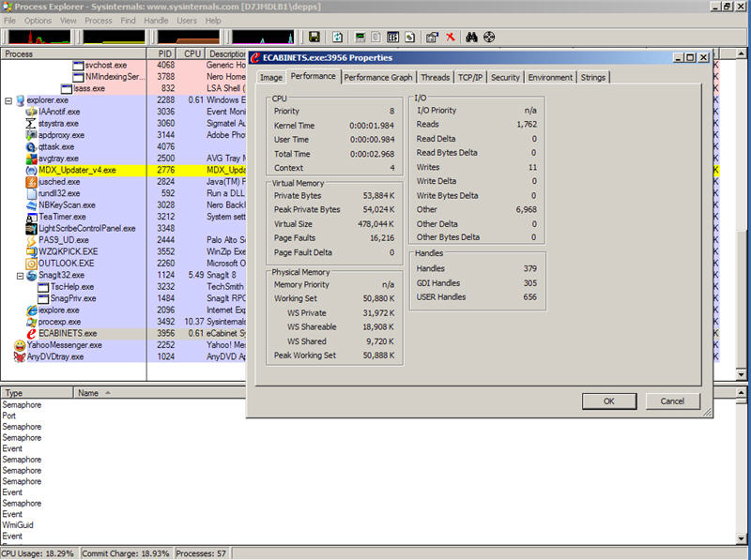Viewport: 751px width, 560px height.
Task: Open the I/O activity mini graph
Action: [x=263, y=37]
